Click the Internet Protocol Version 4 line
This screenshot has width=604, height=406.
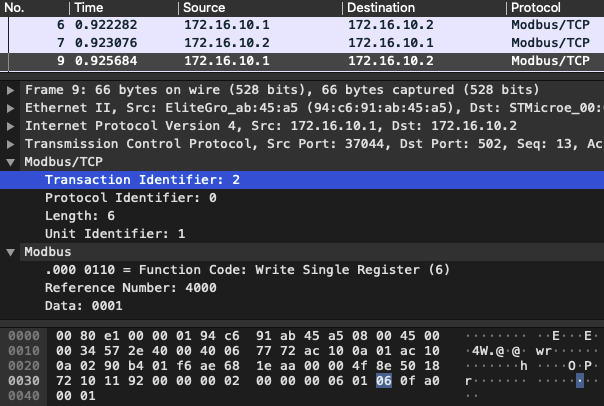tap(271, 126)
